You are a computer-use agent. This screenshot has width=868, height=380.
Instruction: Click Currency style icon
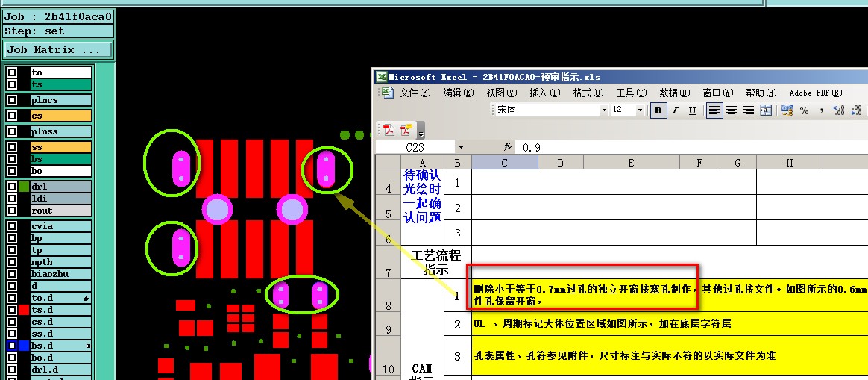tap(787, 110)
